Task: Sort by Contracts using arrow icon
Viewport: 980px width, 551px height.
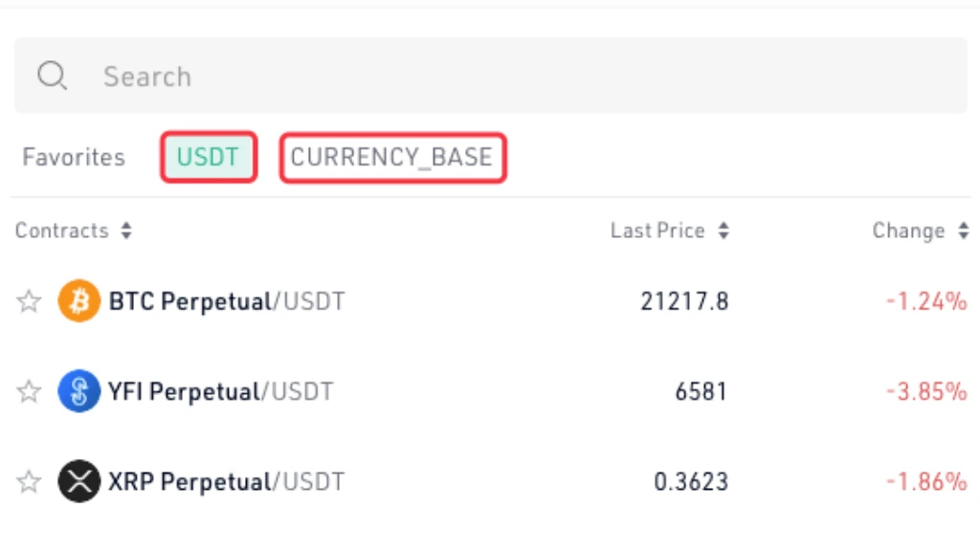Action: pos(126,231)
